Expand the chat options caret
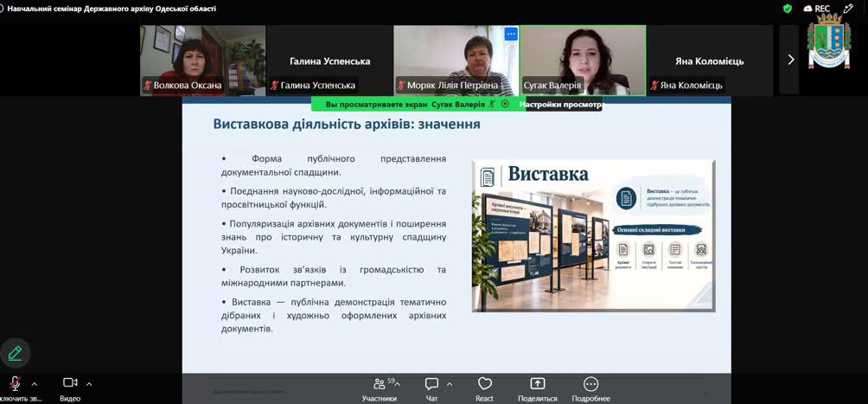The height and width of the screenshot is (404, 868). (x=450, y=383)
